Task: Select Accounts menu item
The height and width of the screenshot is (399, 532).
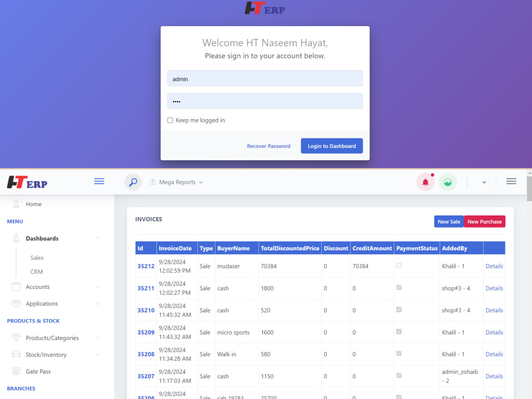Action: pyautogui.click(x=38, y=287)
